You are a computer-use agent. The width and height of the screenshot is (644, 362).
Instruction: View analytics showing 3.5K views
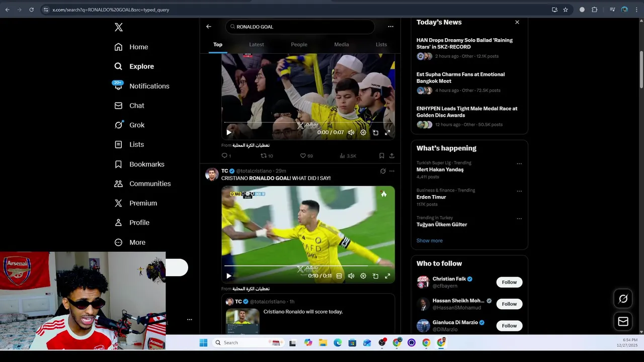(348, 156)
